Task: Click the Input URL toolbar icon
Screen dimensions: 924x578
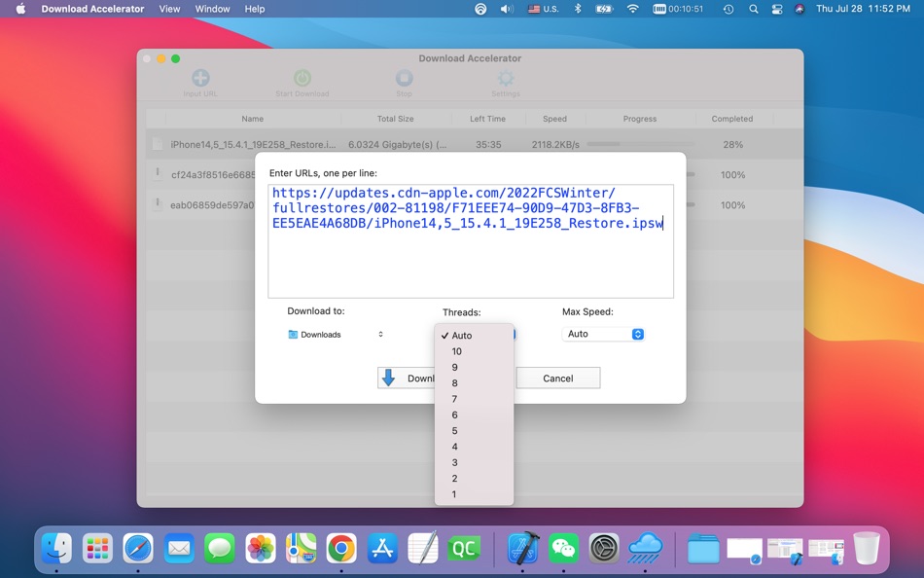Action: tap(200, 78)
